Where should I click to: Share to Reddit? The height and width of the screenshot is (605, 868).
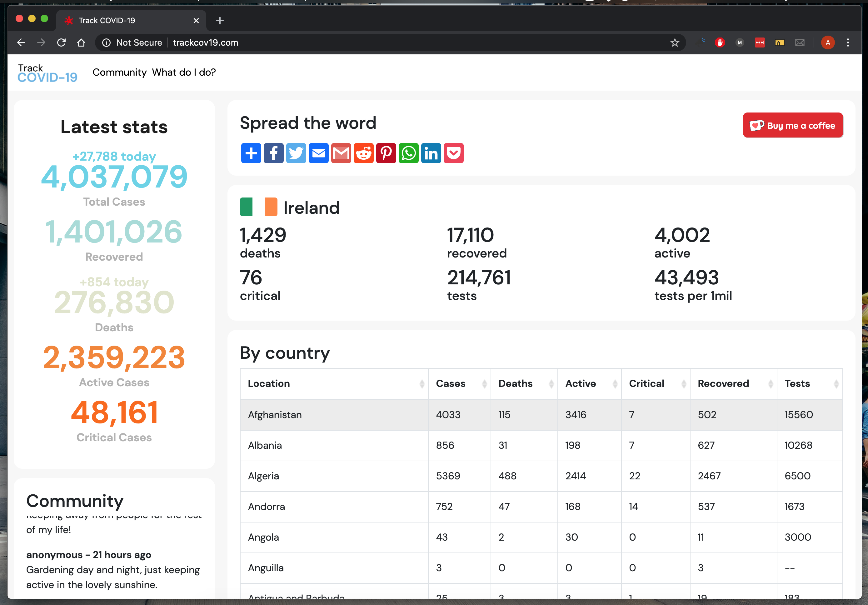pyautogui.click(x=363, y=153)
